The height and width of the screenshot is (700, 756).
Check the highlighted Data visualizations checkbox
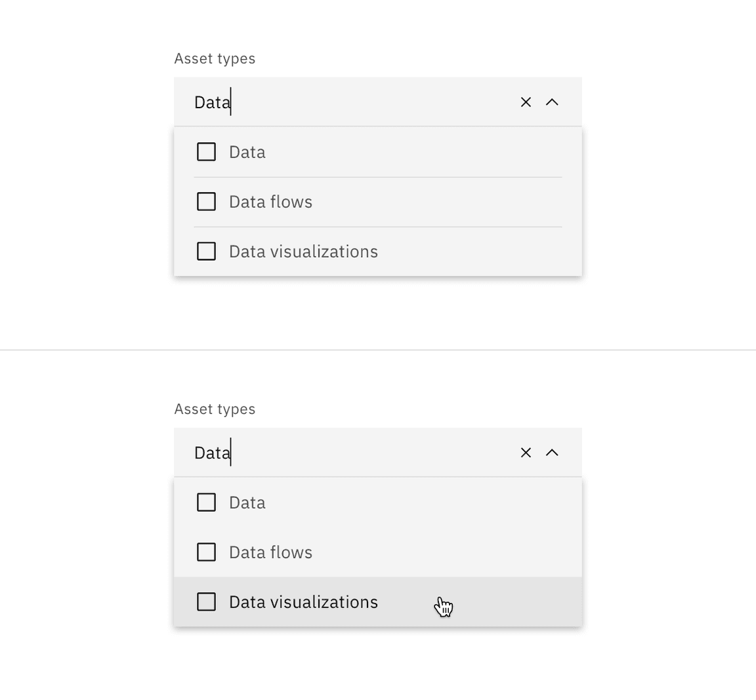click(207, 602)
